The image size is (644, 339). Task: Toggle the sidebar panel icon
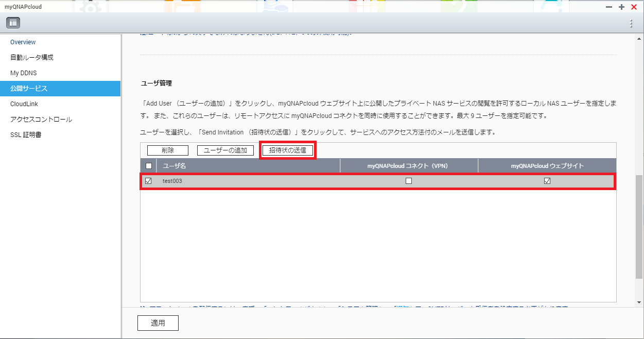point(13,23)
